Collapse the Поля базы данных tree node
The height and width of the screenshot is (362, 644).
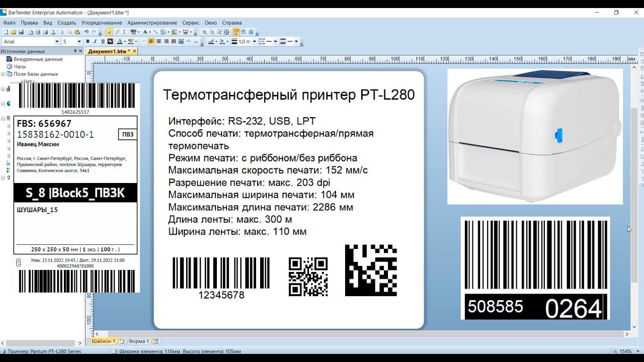click(x=3, y=74)
